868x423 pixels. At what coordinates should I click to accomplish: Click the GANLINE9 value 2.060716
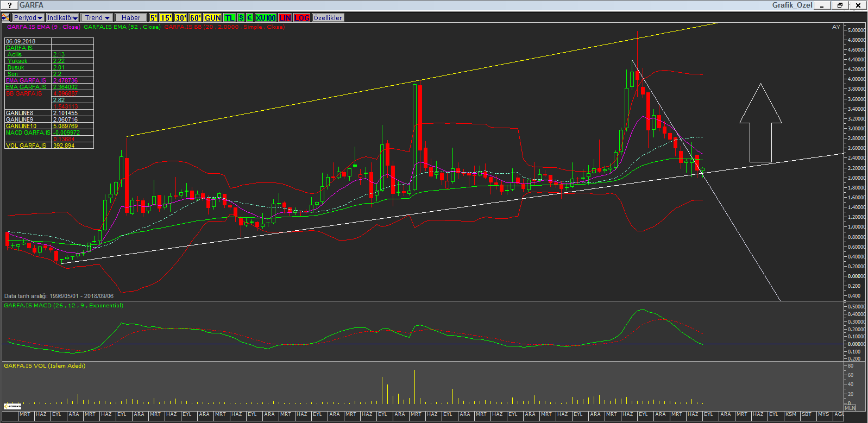[66, 119]
